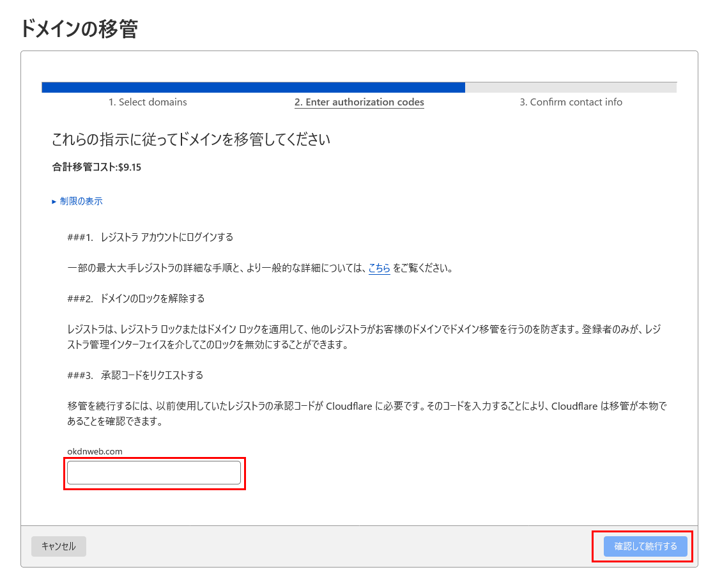Focus the okdnweb.com authorization code field
Image resolution: width=722 pixels, height=588 pixels.
click(154, 473)
